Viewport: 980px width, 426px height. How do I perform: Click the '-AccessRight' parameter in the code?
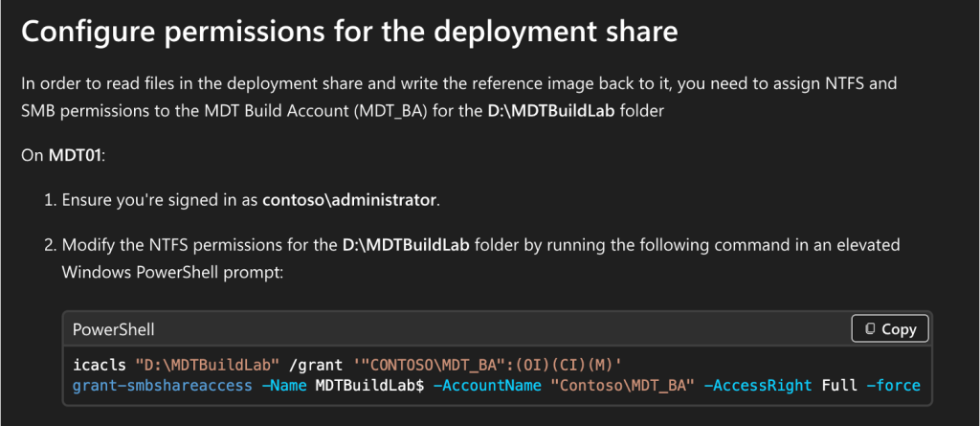tap(758, 386)
